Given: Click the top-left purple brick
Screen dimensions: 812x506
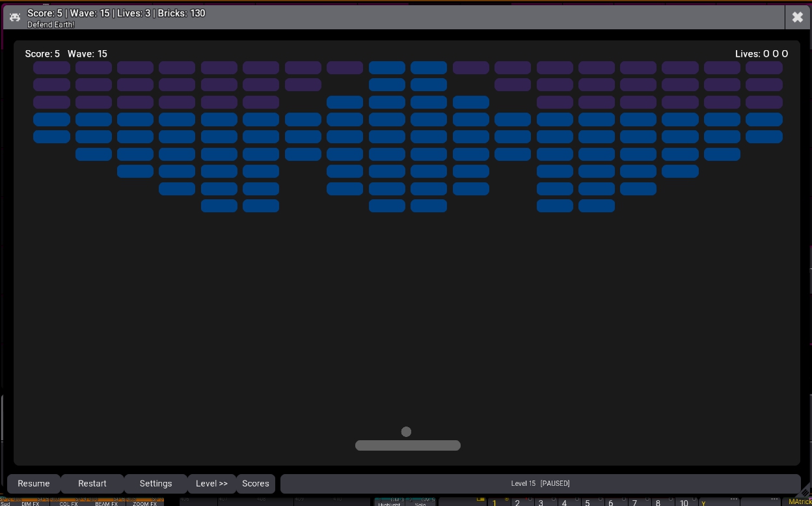Looking at the screenshot, I should coord(51,68).
